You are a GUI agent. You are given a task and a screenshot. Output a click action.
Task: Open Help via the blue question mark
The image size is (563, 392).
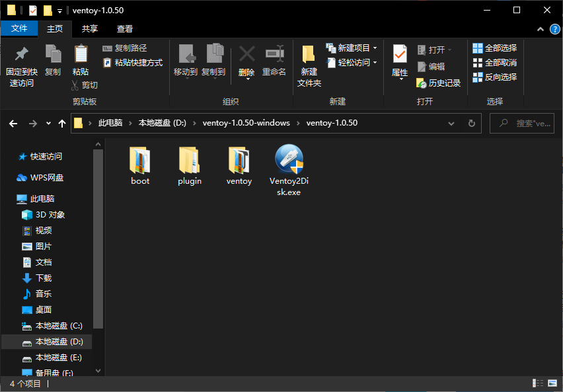click(555, 29)
